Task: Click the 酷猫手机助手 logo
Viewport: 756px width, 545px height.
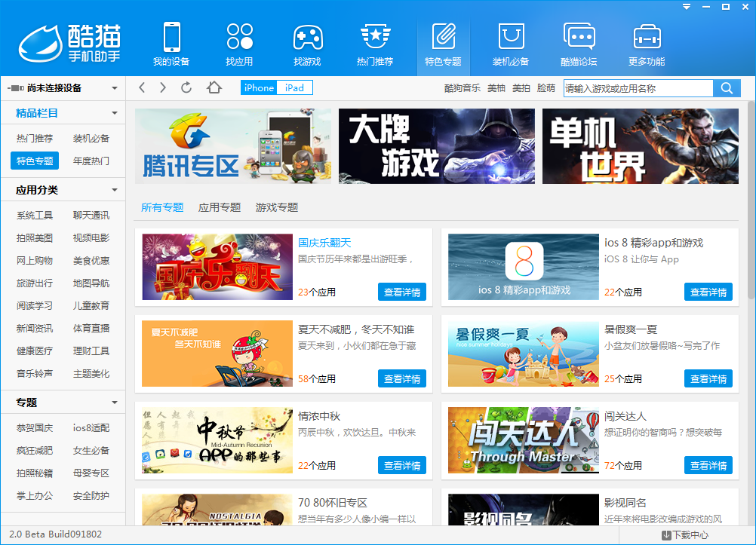Action: click(70, 42)
